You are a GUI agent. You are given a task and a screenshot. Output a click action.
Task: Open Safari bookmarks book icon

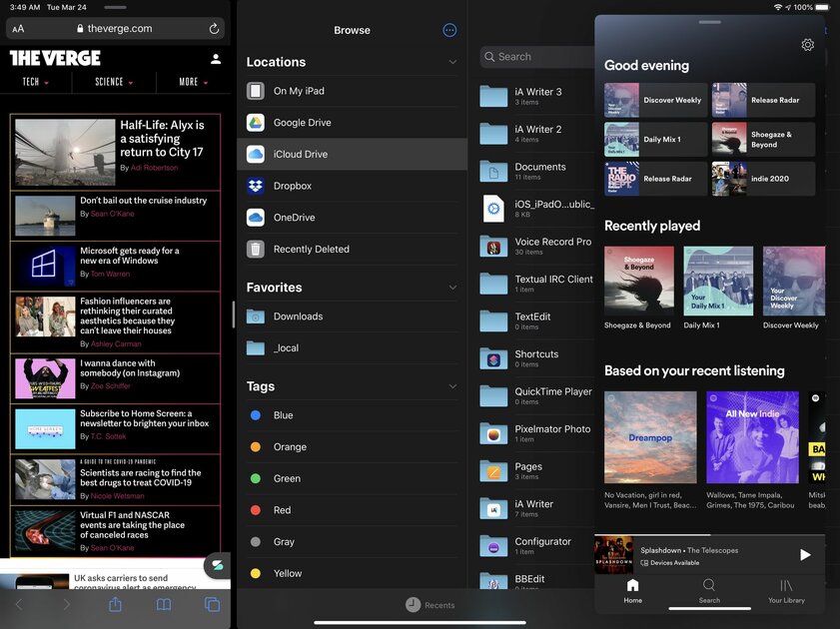click(x=164, y=605)
